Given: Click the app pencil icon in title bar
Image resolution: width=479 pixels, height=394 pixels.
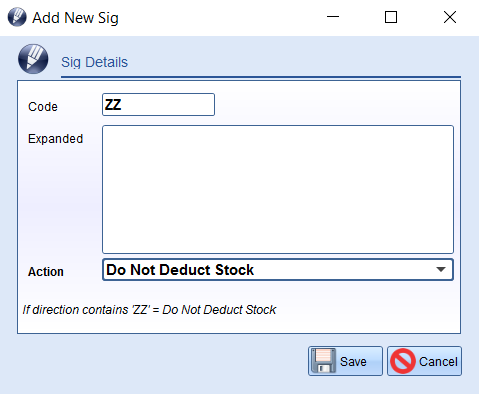Looking at the screenshot, I should (x=17, y=17).
